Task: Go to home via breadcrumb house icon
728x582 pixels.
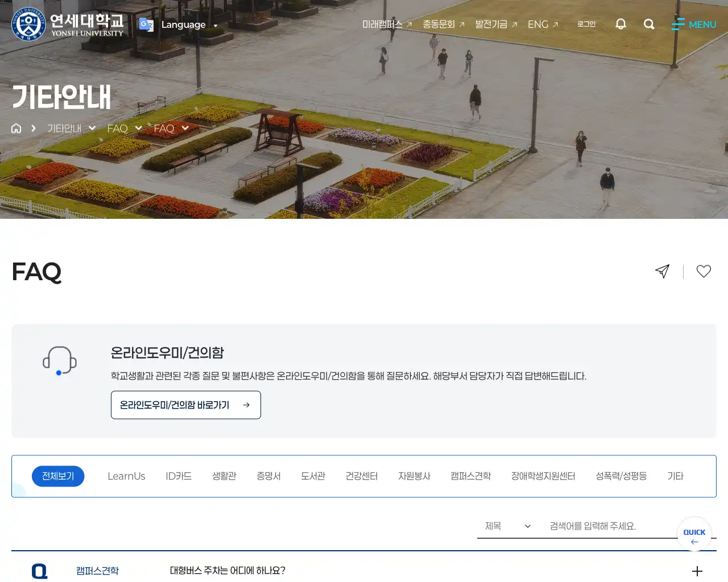Action: coord(16,128)
